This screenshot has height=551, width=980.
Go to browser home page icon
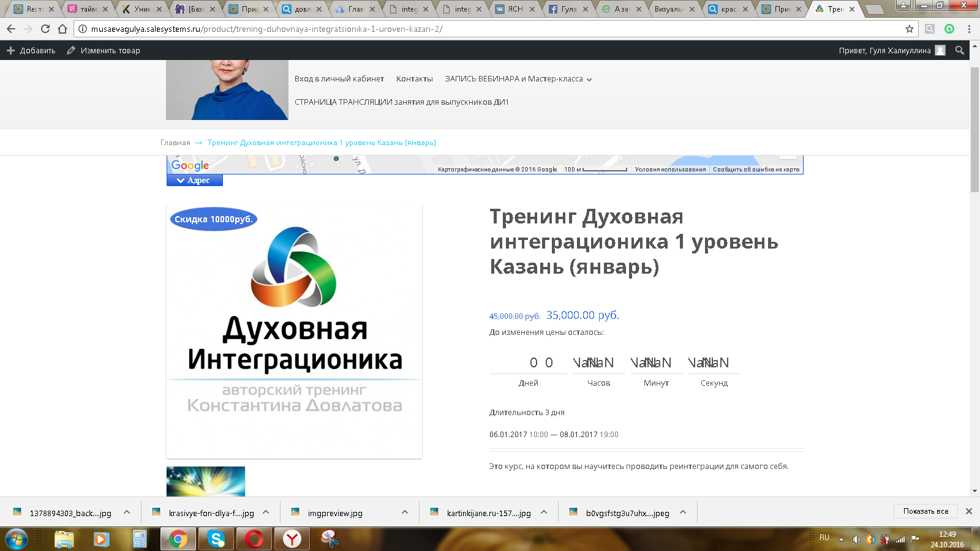(62, 29)
